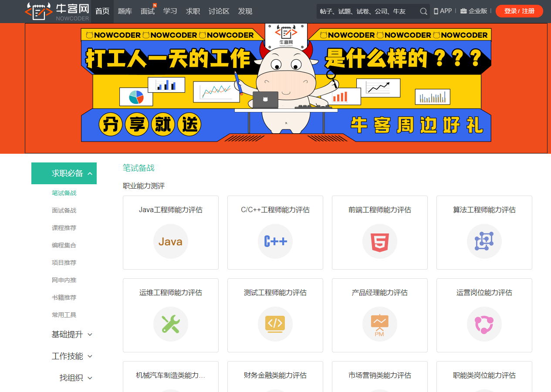Open the 发现 navigation menu
The width and height of the screenshot is (551, 392).
[245, 11]
